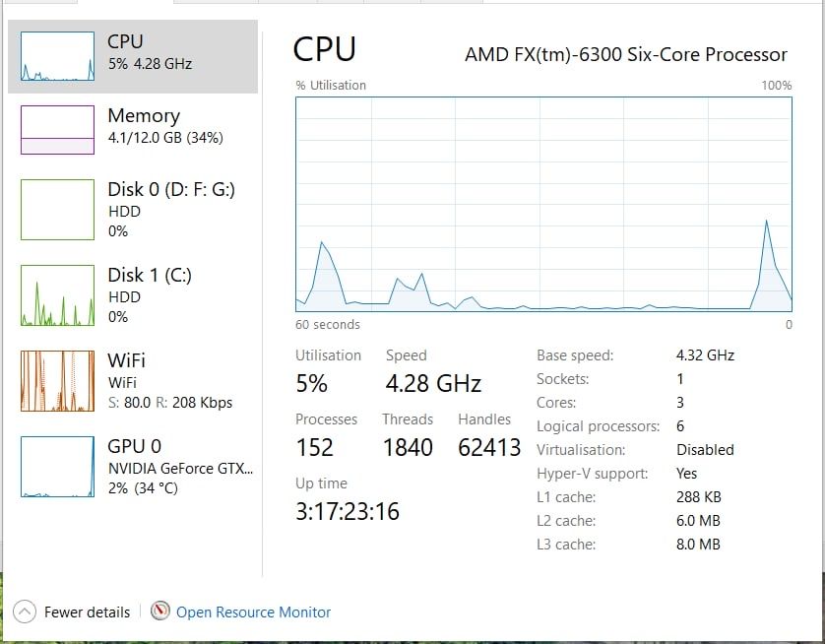Screen dimensions: 825x644
Task: Open Resource Monitor link
Action: tap(253, 612)
